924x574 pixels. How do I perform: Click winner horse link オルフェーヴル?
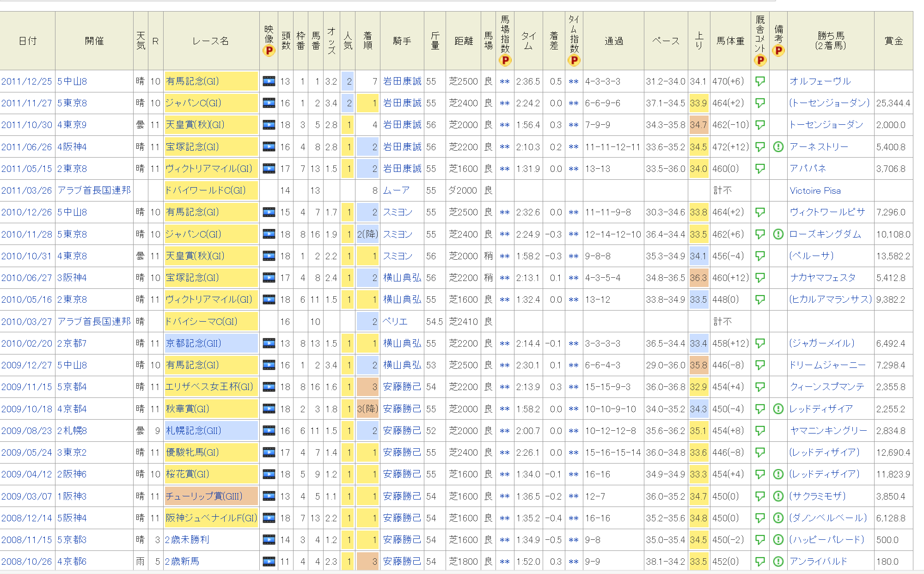tap(820, 81)
